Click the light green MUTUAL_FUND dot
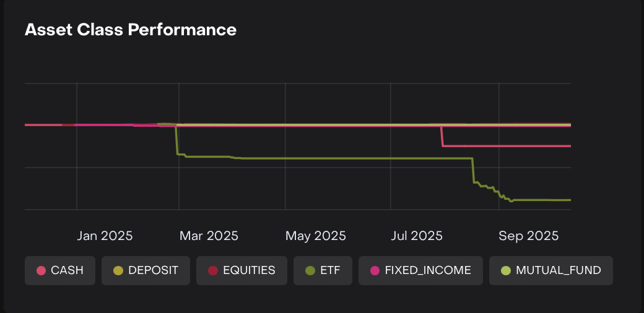 [506, 270]
